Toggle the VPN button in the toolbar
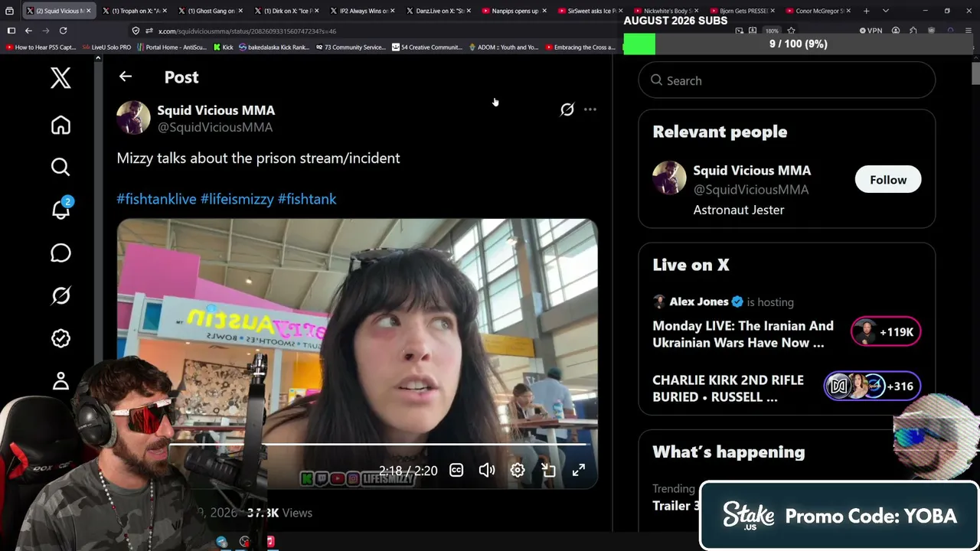The width and height of the screenshot is (980, 551). (x=871, y=31)
